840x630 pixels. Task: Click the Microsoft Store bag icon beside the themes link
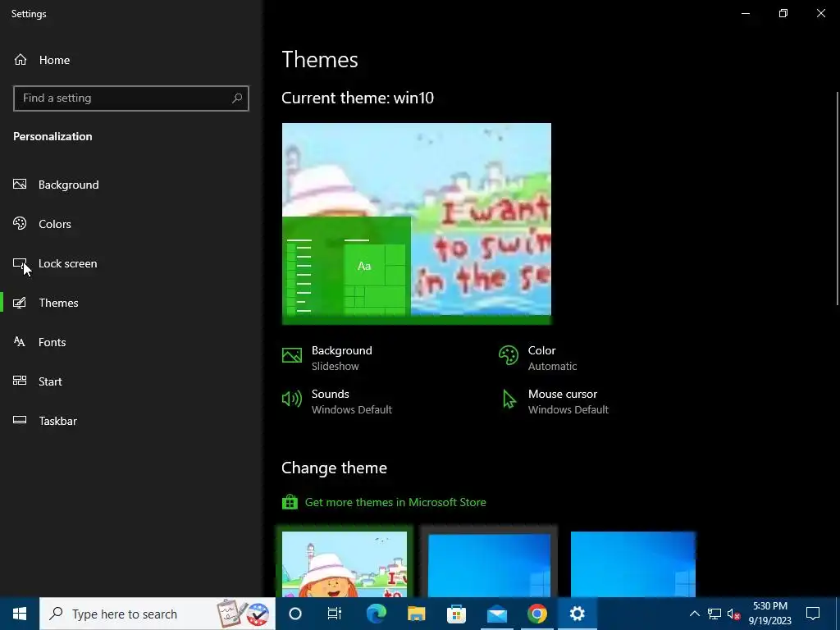tap(290, 502)
